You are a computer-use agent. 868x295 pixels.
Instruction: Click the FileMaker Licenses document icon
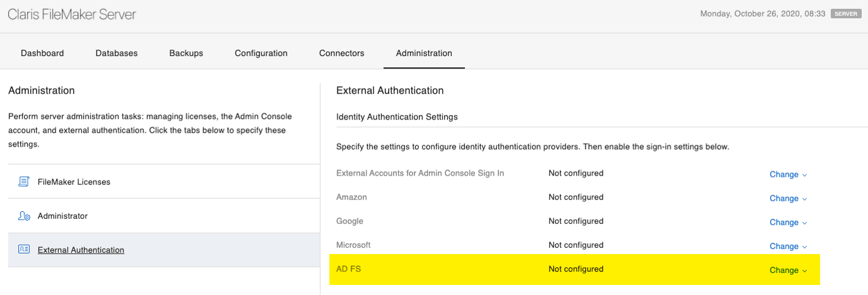[24, 182]
